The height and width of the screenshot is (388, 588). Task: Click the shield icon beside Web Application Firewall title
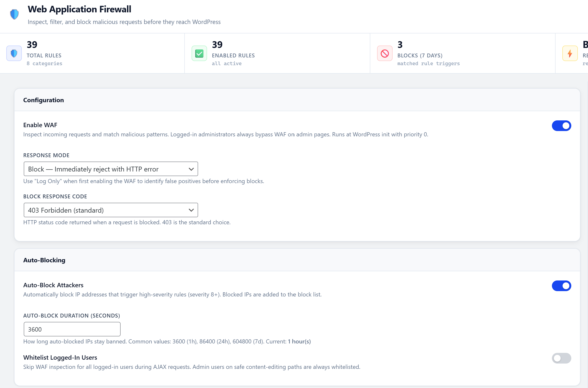point(14,14)
